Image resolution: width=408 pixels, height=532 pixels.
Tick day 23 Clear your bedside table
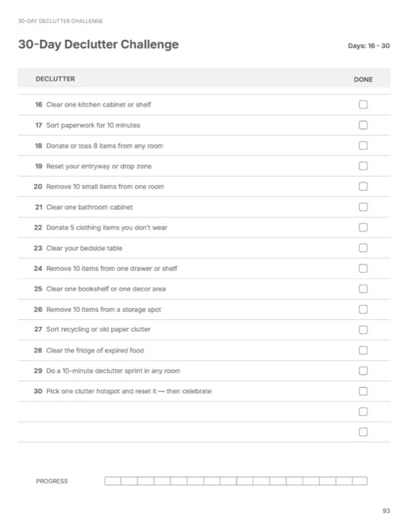point(363,247)
